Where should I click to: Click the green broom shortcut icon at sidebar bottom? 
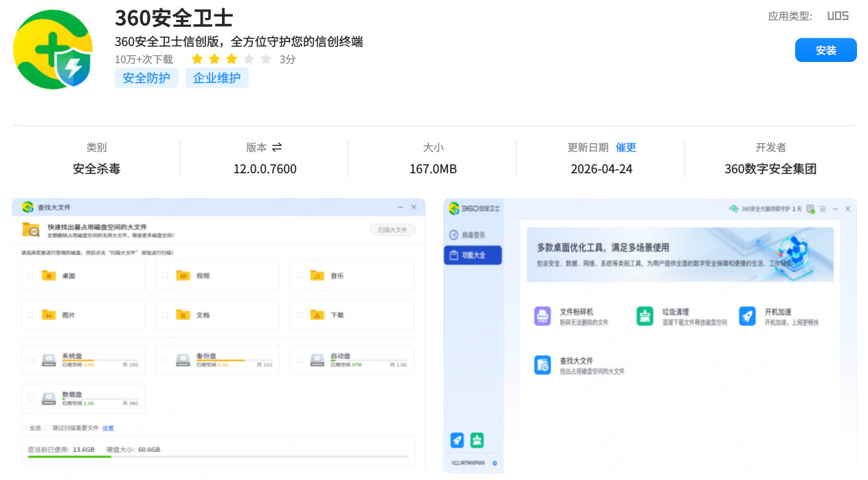tap(477, 440)
